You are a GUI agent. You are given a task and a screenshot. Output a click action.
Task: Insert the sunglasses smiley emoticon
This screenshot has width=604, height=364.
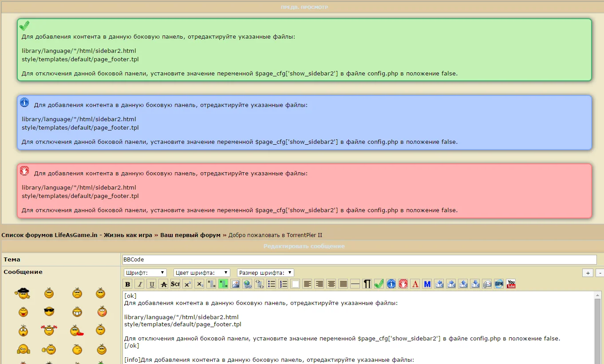point(49,312)
